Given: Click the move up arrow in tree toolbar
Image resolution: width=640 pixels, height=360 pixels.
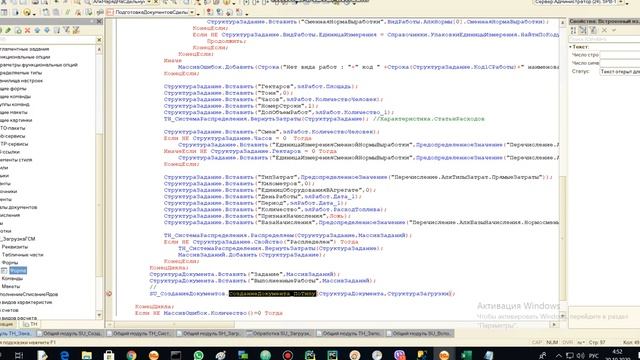Looking at the screenshot, I should point(37,30).
